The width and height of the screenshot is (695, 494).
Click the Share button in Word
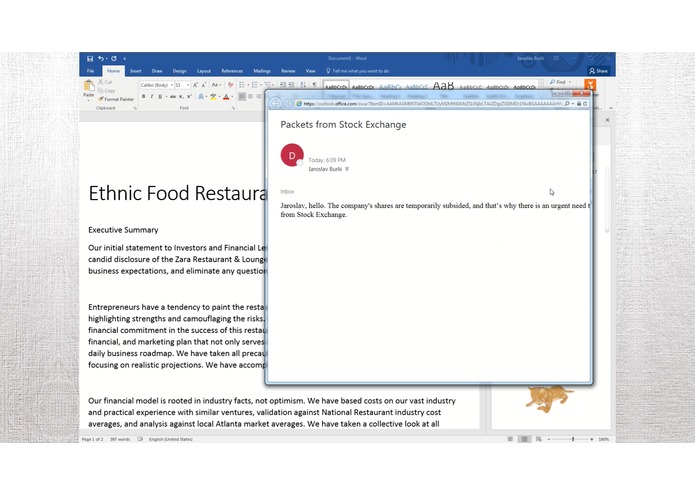(x=598, y=71)
